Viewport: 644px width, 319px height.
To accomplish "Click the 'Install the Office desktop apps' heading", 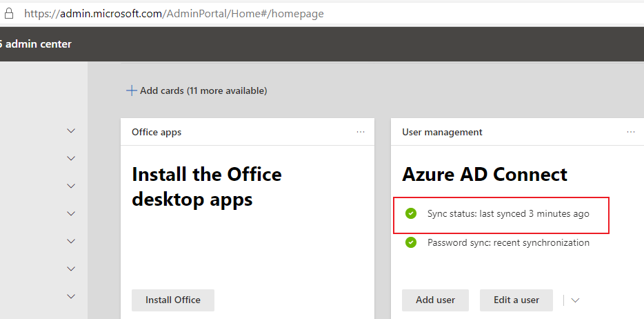I will pos(207,187).
